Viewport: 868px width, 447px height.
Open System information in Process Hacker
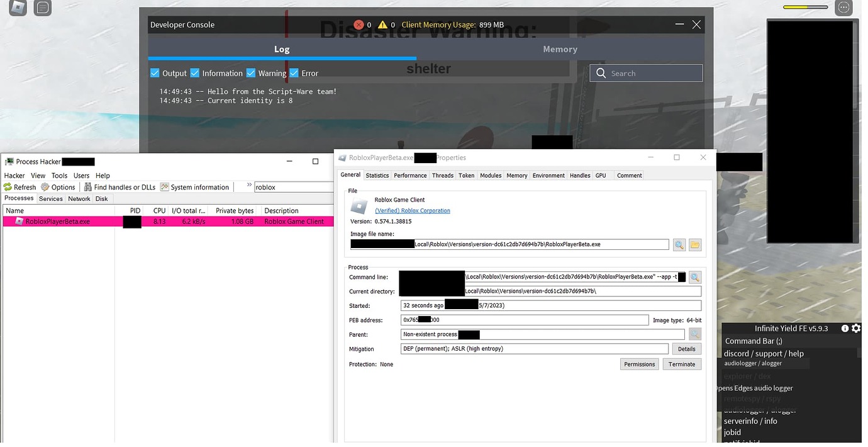click(x=164, y=187)
